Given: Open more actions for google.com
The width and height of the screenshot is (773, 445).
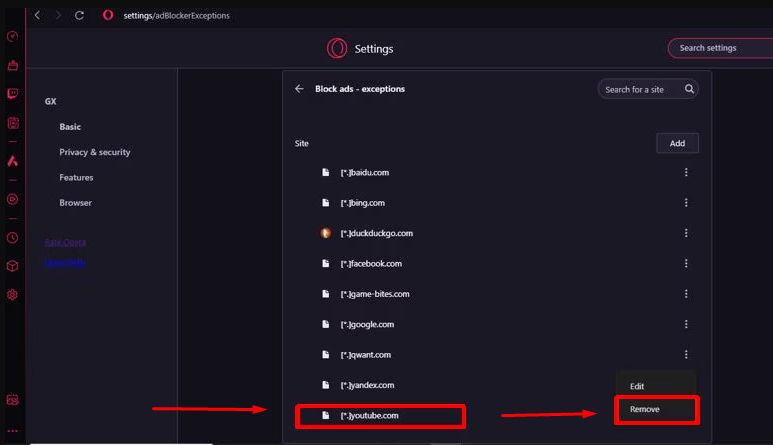Looking at the screenshot, I should (686, 324).
